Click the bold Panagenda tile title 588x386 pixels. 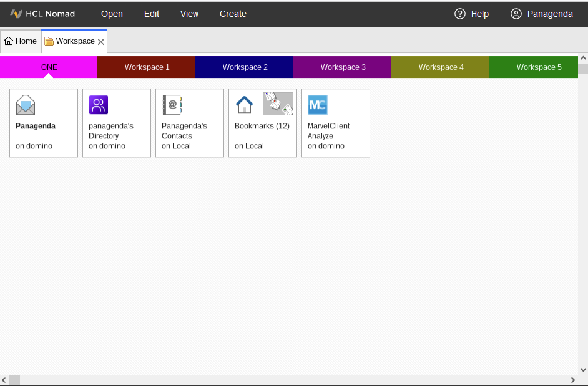tap(36, 126)
